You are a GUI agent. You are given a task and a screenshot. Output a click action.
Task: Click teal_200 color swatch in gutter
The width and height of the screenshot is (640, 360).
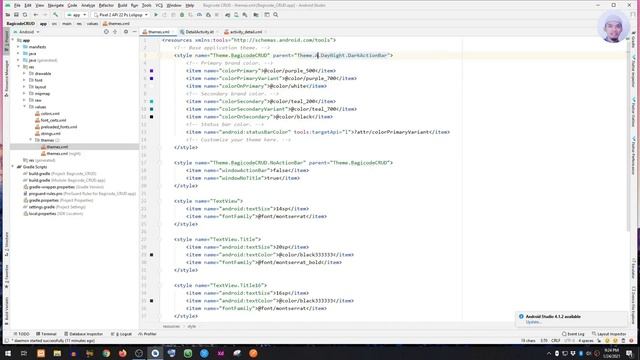pos(151,101)
